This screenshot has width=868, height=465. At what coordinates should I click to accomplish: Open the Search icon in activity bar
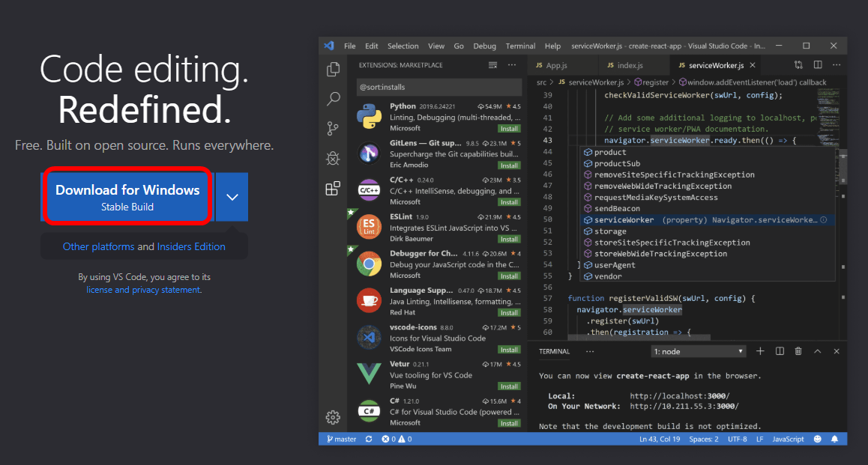click(x=334, y=99)
